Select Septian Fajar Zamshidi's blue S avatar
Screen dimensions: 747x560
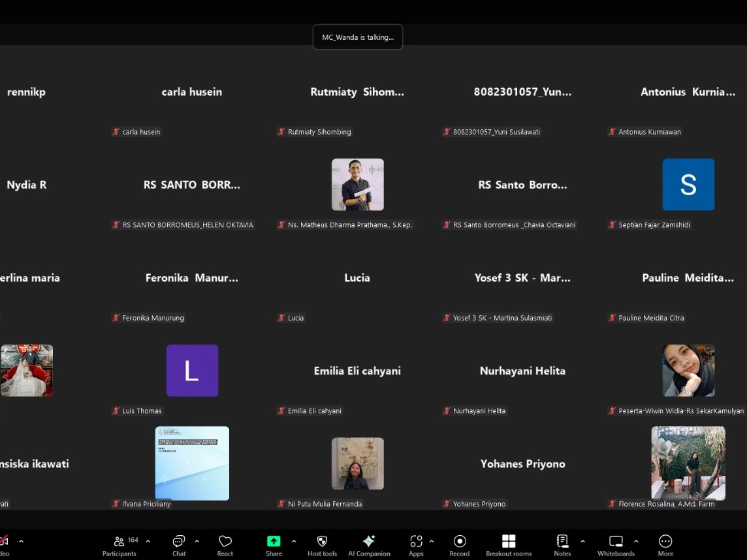point(688,185)
